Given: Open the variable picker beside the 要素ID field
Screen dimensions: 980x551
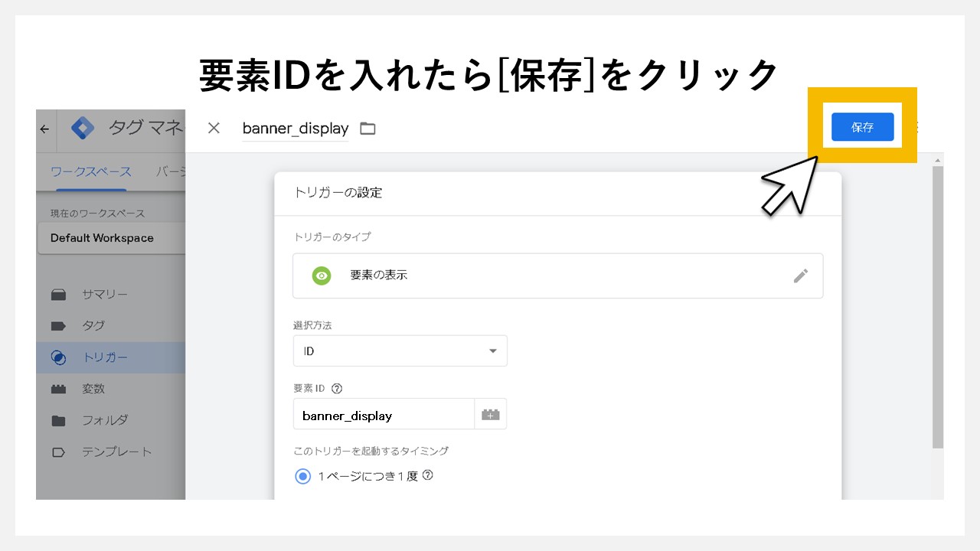Looking at the screenshot, I should click(491, 413).
